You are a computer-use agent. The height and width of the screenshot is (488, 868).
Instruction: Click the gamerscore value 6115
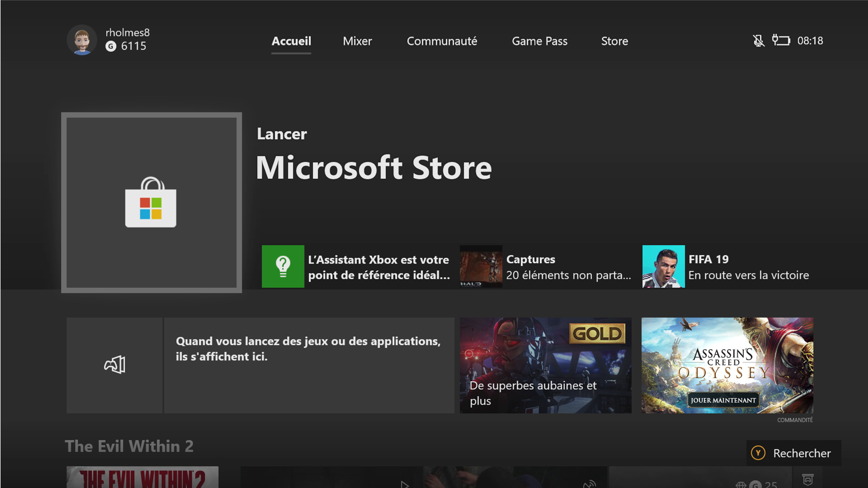[x=134, y=46]
